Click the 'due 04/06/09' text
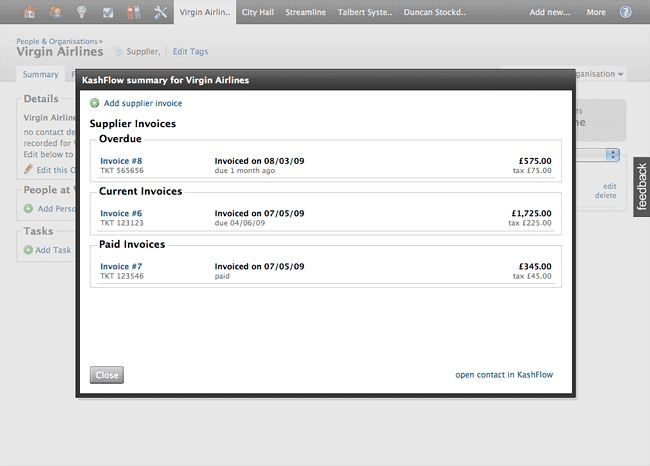 point(240,223)
